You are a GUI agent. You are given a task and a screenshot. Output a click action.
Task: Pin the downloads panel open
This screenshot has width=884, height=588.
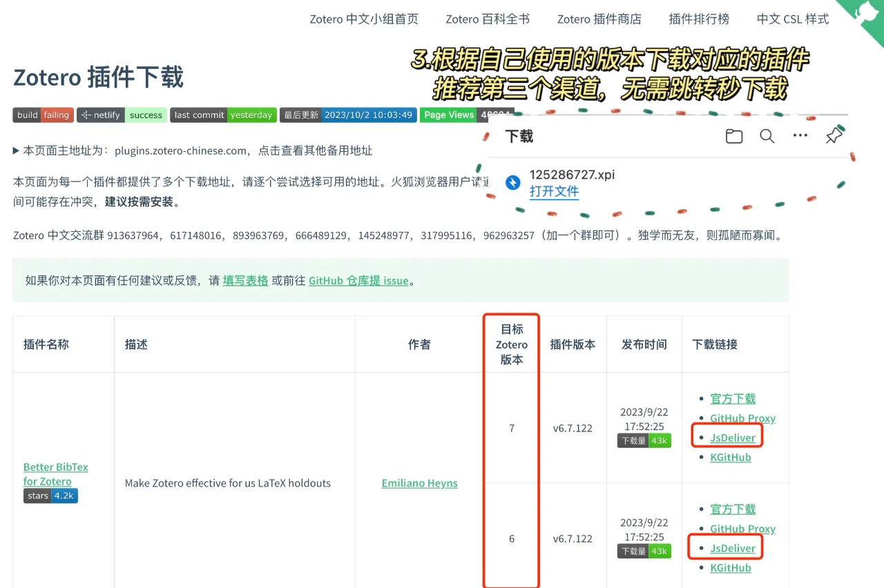coord(834,136)
